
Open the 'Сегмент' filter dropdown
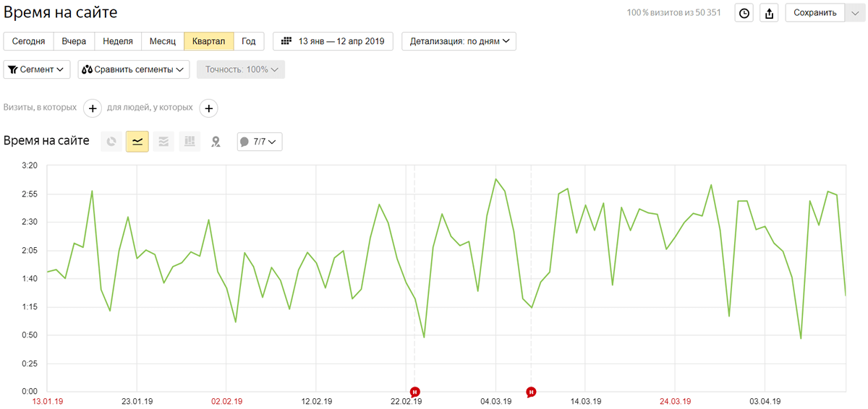pos(37,69)
